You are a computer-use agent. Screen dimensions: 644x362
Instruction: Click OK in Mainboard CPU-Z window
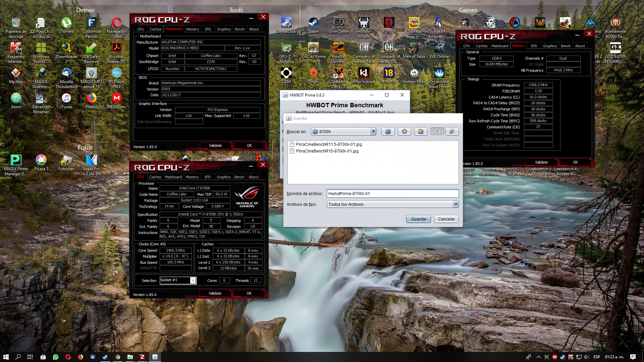click(x=249, y=145)
